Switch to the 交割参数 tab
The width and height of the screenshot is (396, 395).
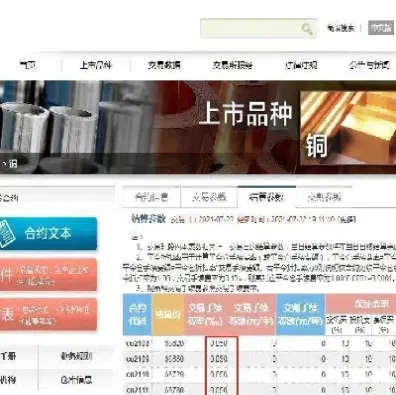pyautogui.click(x=324, y=197)
